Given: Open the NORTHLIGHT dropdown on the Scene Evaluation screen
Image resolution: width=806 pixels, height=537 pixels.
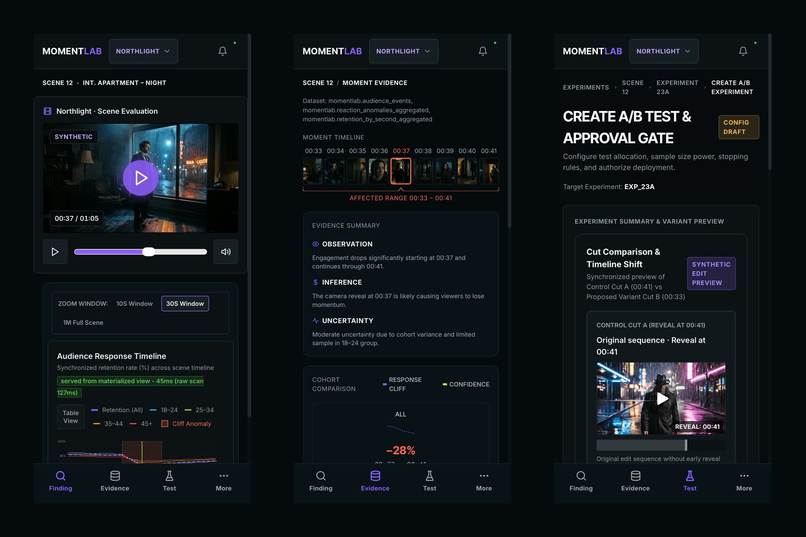Looking at the screenshot, I should pos(143,51).
